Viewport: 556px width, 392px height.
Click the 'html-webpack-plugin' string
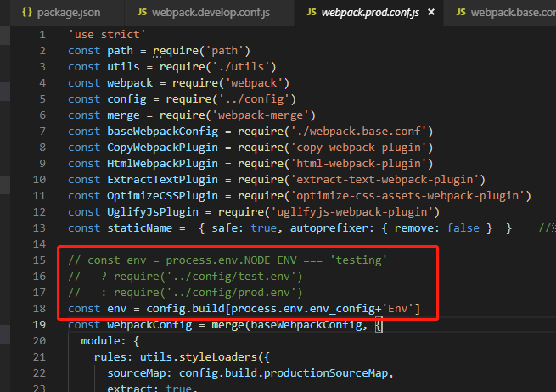(359, 164)
